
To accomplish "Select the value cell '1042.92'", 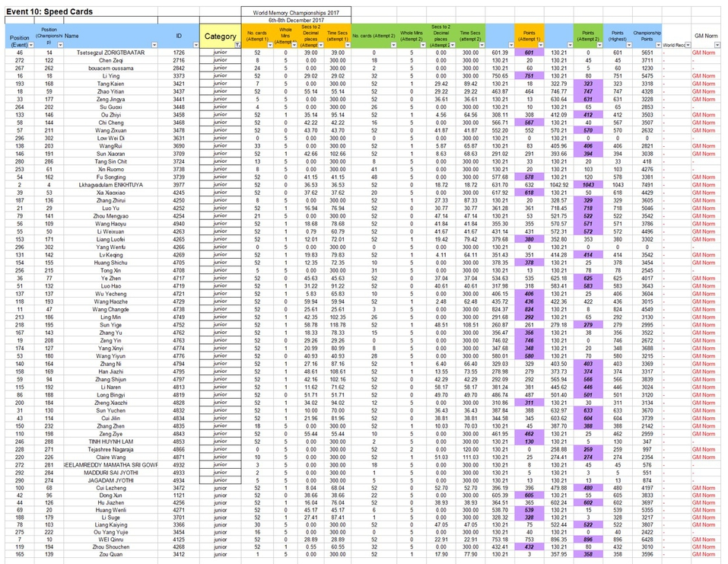I will pos(558,185).
